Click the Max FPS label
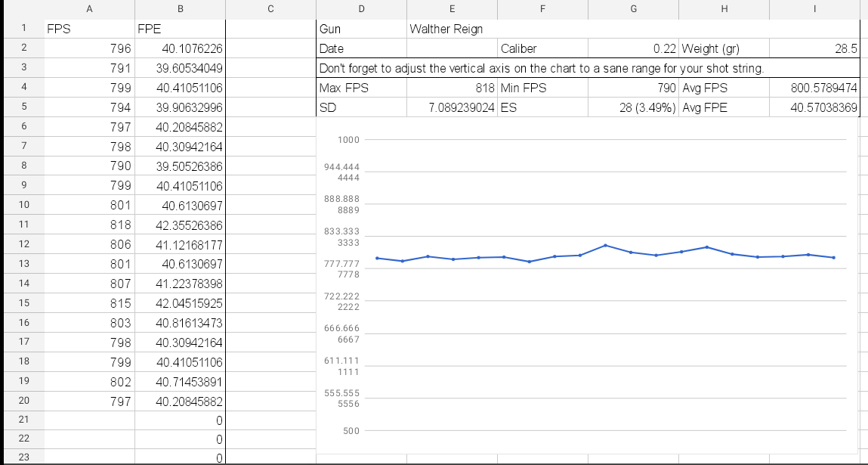The width and height of the screenshot is (868, 465). pos(362,88)
